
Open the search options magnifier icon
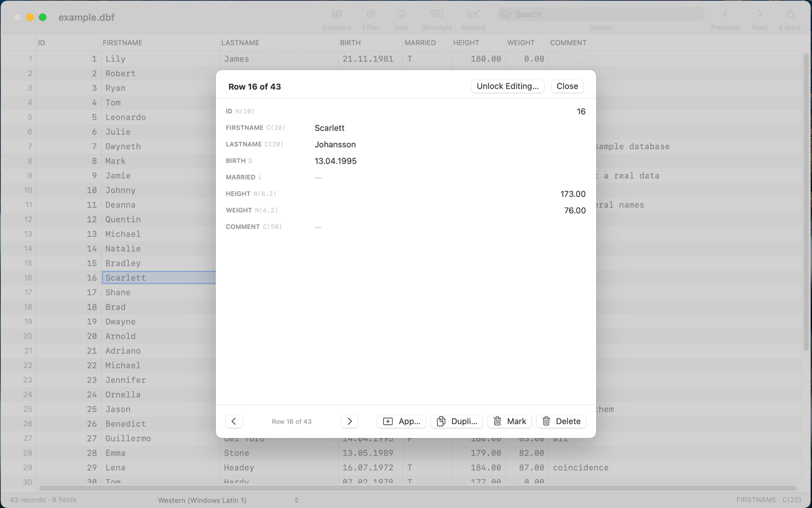coord(505,14)
